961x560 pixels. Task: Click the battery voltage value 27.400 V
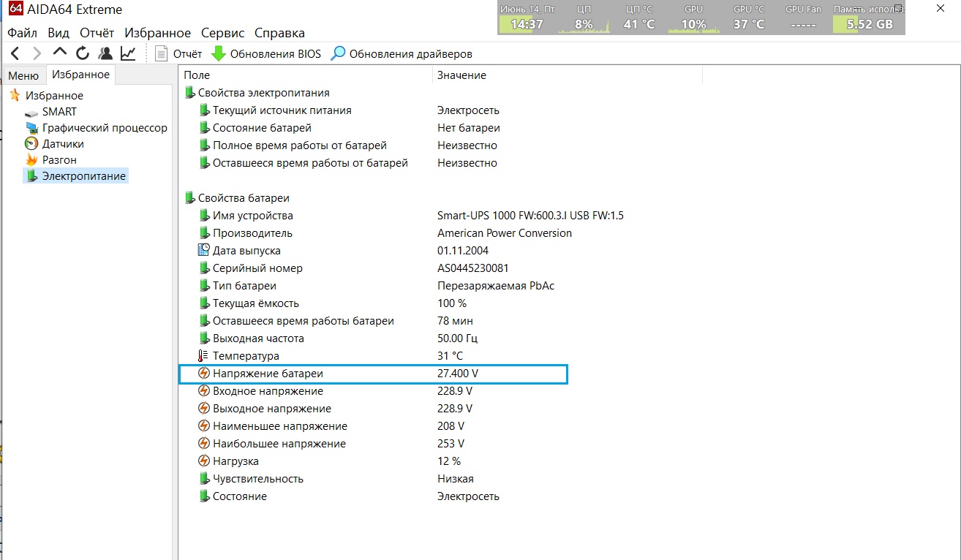coord(458,374)
